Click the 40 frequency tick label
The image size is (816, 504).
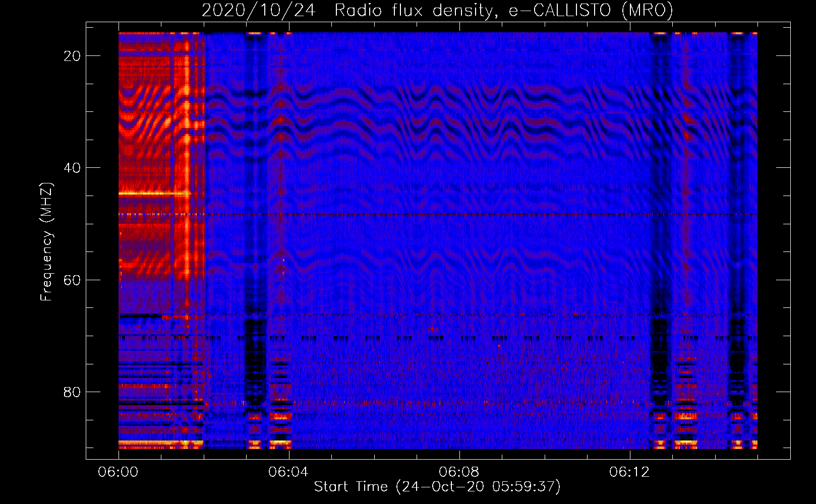pos(72,168)
